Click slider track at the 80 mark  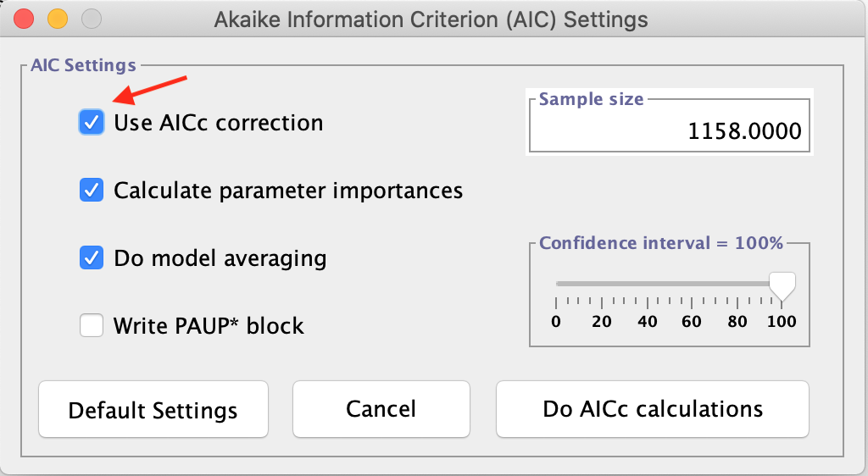737,284
